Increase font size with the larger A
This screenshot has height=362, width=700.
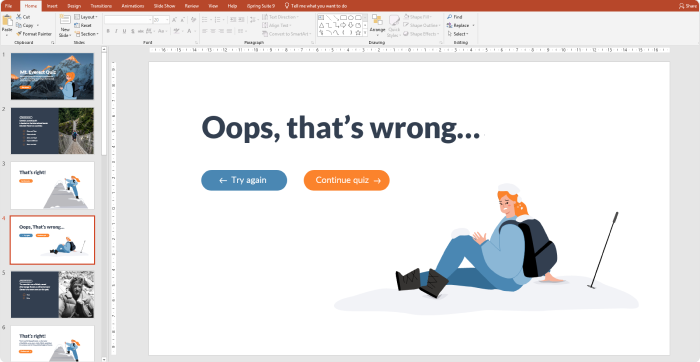pyautogui.click(x=175, y=20)
